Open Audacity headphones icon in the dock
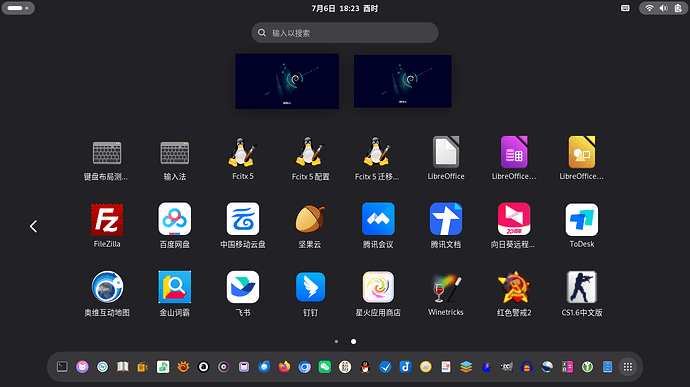This screenshot has width=690, height=387. [x=527, y=367]
